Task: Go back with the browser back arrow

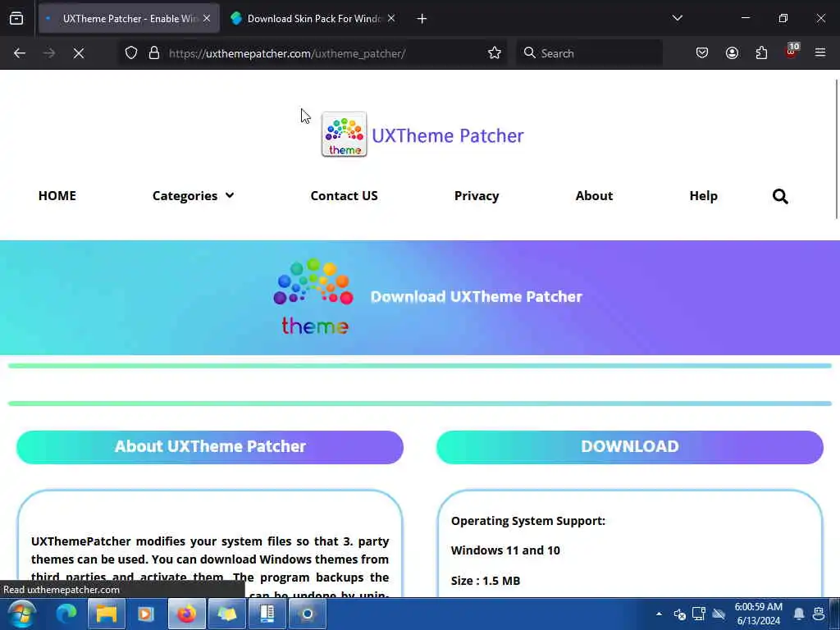Action: (x=20, y=53)
